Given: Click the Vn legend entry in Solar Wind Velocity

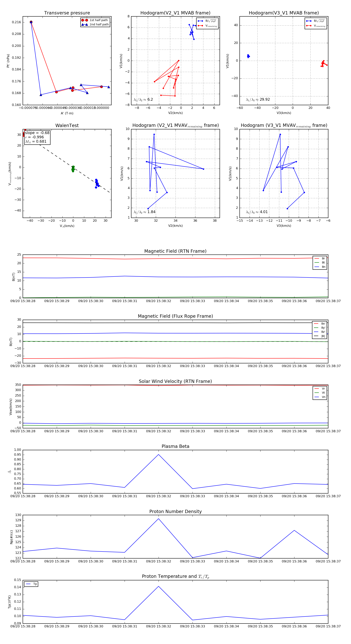Looking at the screenshot, I should point(320,397).
